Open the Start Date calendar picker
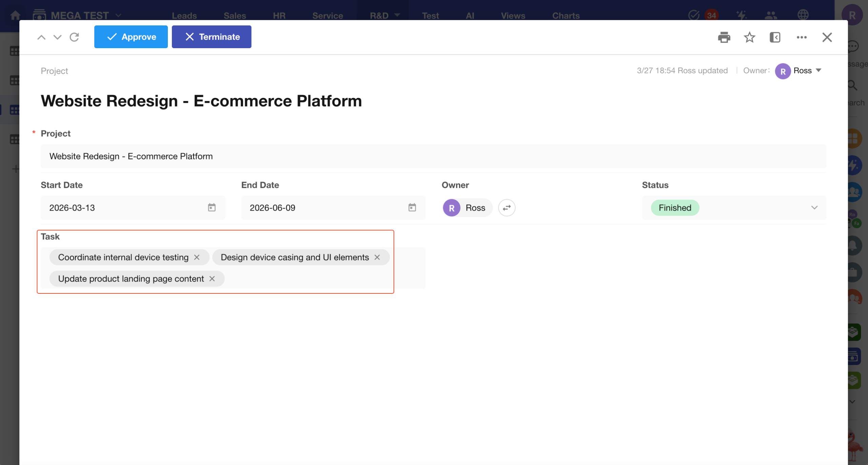This screenshot has width=868, height=465. (212, 208)
